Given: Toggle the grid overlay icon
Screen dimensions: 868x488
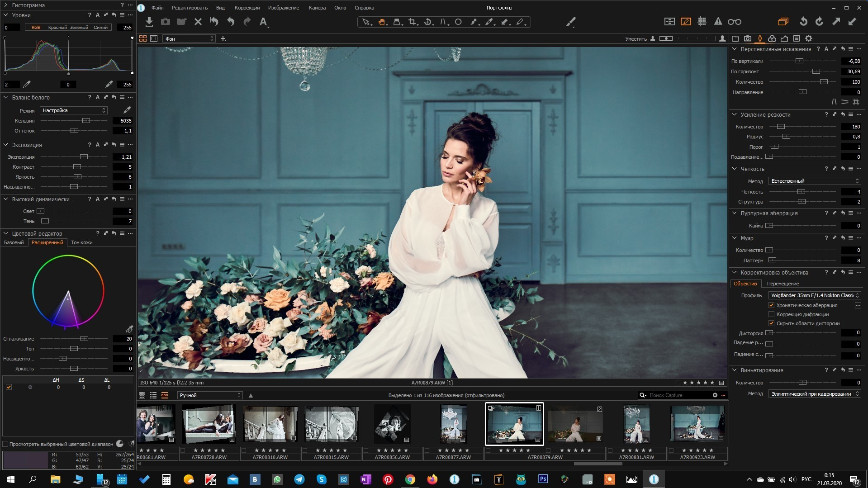Looking at the screenshot, I should 702,22.
